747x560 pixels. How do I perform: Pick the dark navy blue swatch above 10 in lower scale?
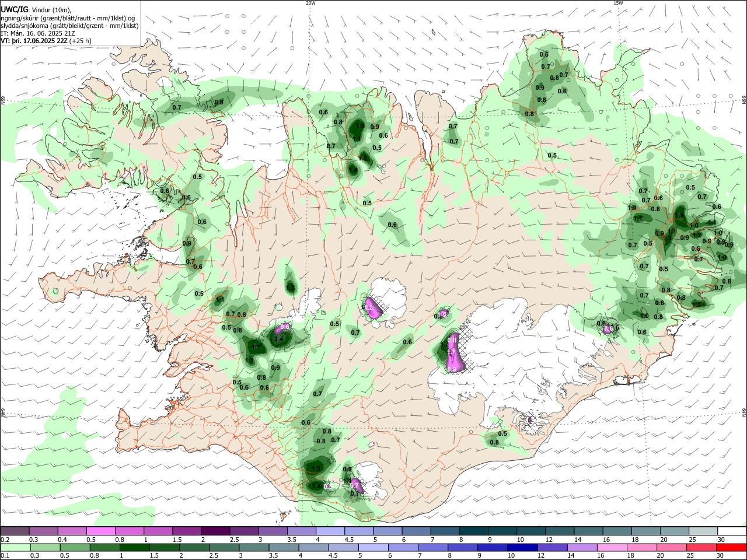coord(522,548)
